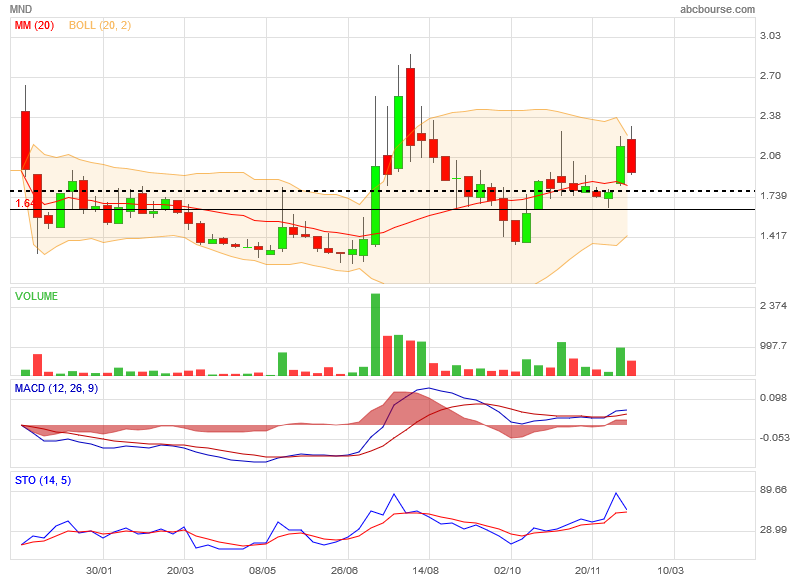Click the VOLUME panel label

[x=36, y=296]
